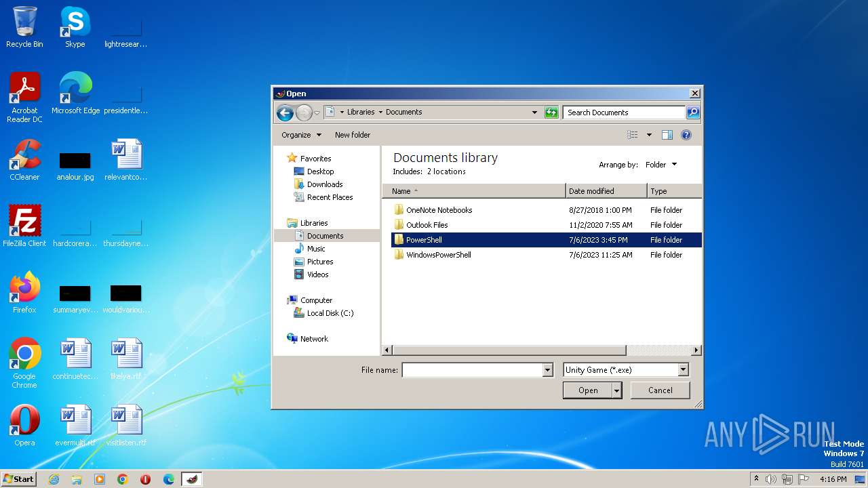The height and width of the screenshot is (488, 868).
Task: Click the search magnifier icon
Action: point(692,113)
